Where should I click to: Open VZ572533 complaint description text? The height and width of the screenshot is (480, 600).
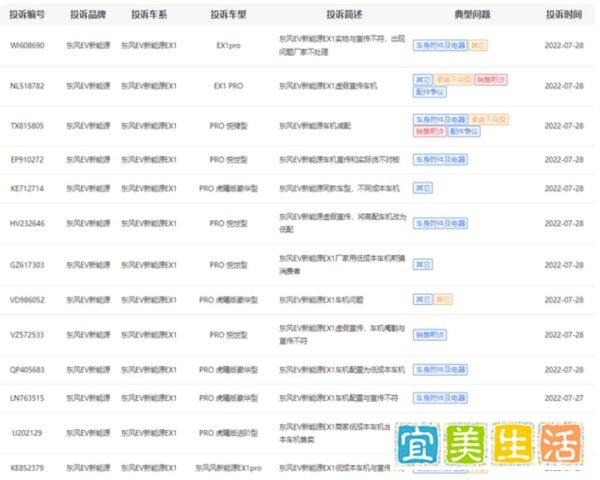click(342, 335)
